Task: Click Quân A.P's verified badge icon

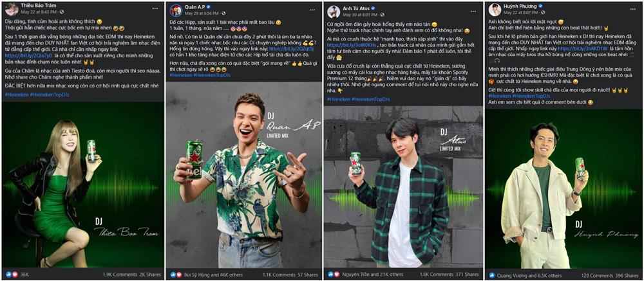Action: [x=209, y=7]
